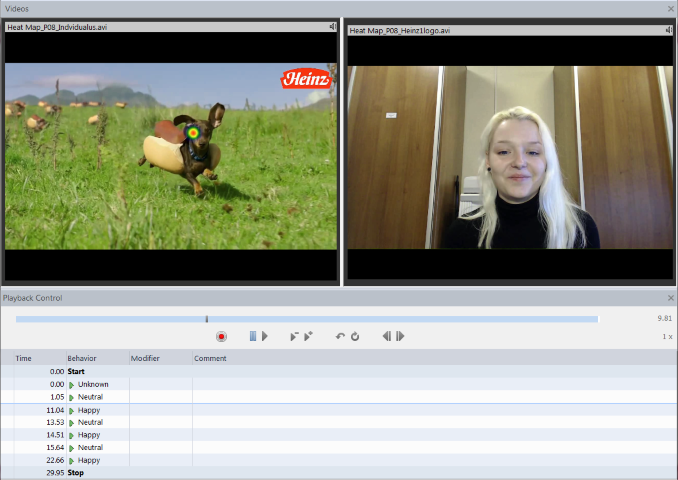Click green arrow icon at Happy 11.04
Viewport: 678px width, 480px height.
[x=71, y=410]
